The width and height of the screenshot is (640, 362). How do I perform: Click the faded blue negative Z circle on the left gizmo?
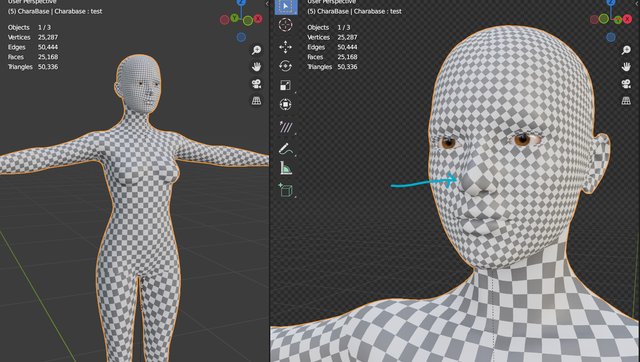(241, 37)
